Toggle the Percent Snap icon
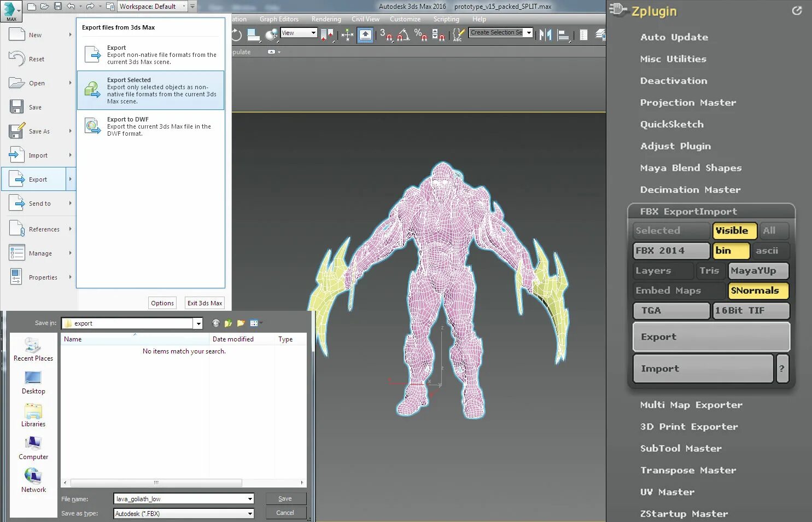 [421, 35]
